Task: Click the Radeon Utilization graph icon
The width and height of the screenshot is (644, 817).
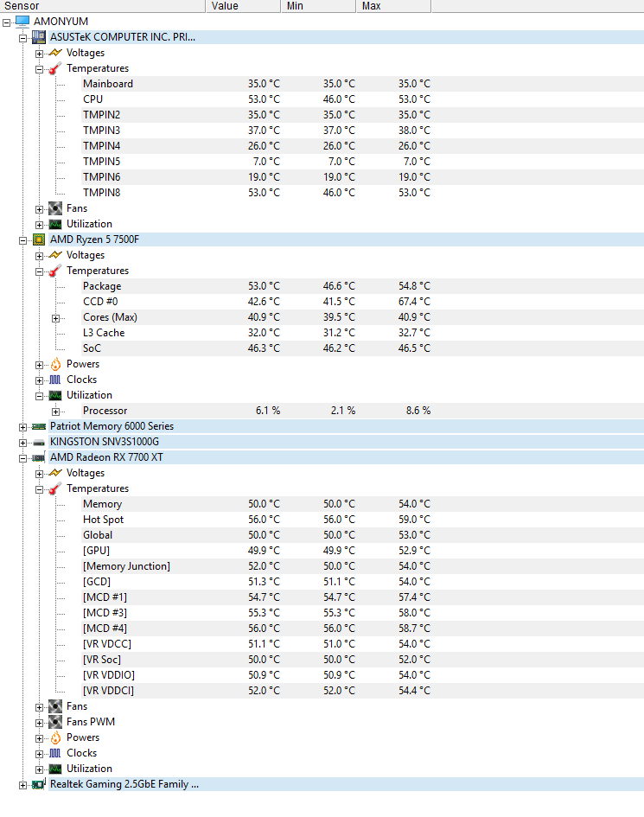Action: pyautogui.click(x=55, y=769)
